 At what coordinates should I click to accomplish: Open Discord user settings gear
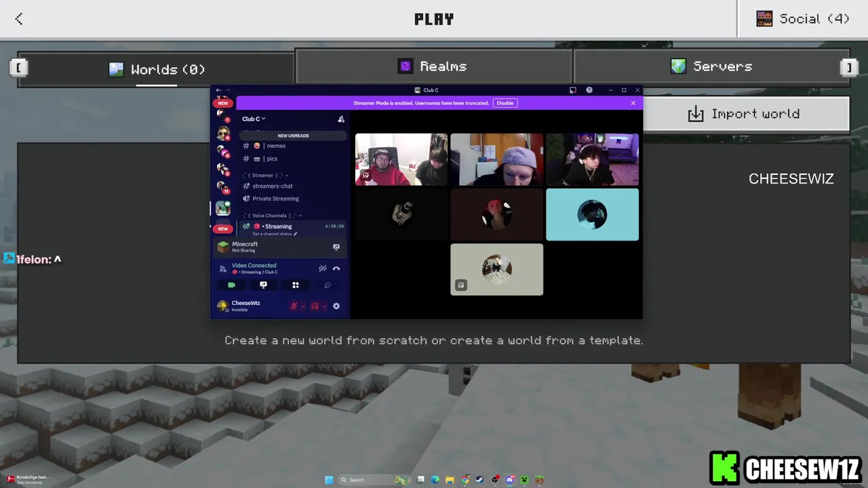(336, 306)
